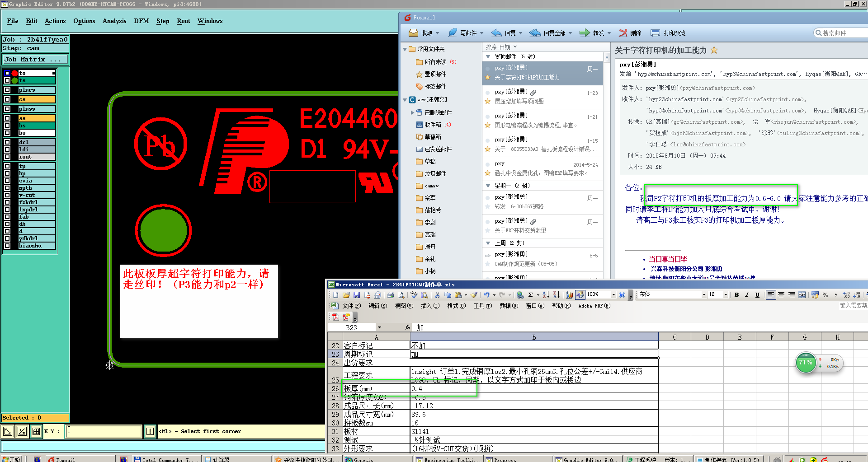Click the Graphic Editor zoom-area icon beside XY field
Image resolution: width=868 pixels, height=462 pixels.
click(x=8, y=431)
